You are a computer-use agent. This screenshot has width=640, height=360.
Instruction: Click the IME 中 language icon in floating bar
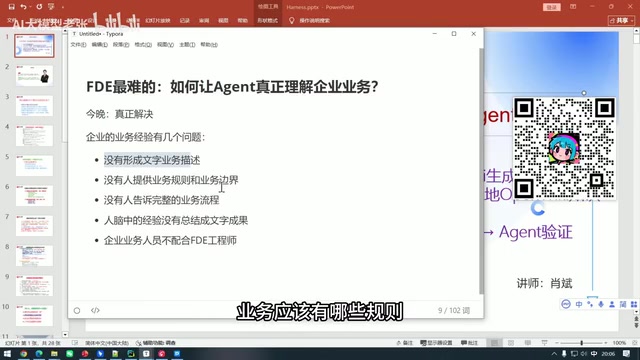click(x=579, y=304)
